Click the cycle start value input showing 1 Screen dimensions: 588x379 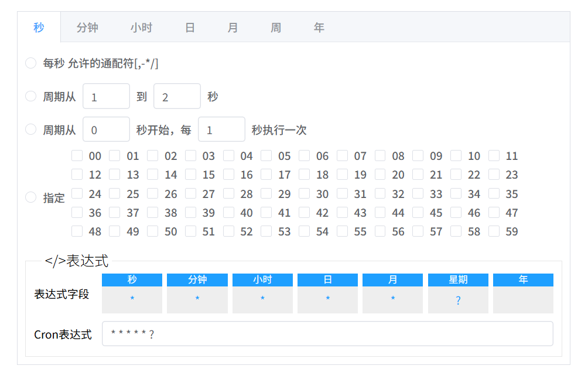tap(106, 96)
